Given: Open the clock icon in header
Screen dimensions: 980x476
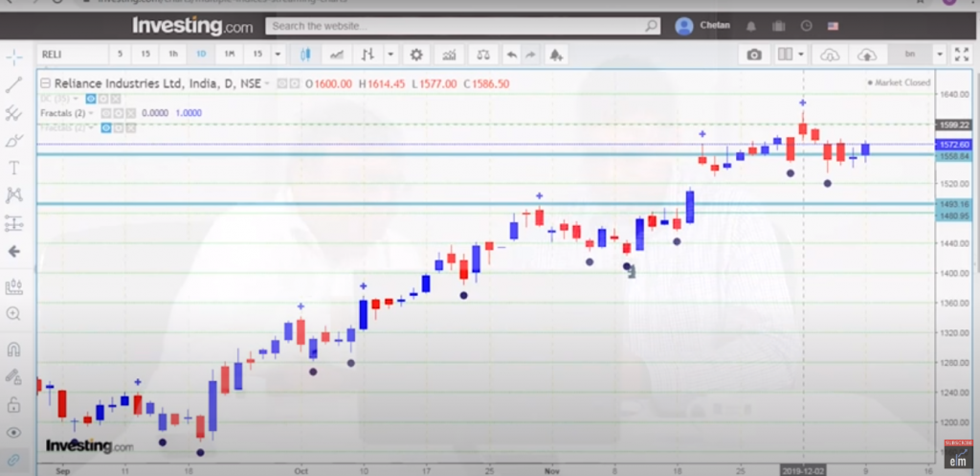Looking at the screenshot, I should click(x=806, y=26).
